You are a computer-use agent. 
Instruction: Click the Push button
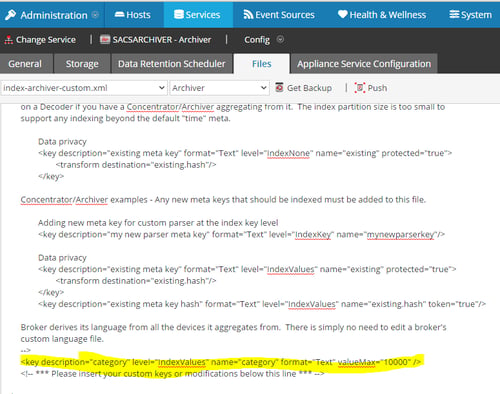[x=371, y=88]
